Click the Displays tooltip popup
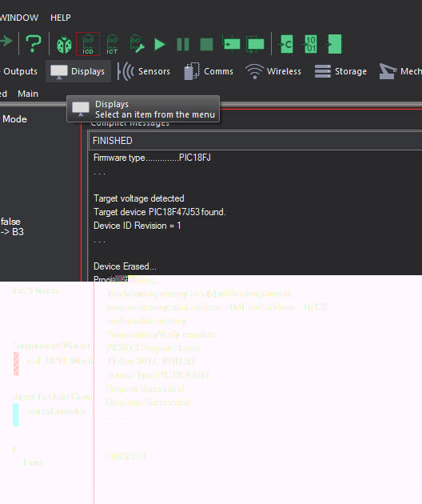This screenshot has height=504, width=422. click(x=143, y=109)
